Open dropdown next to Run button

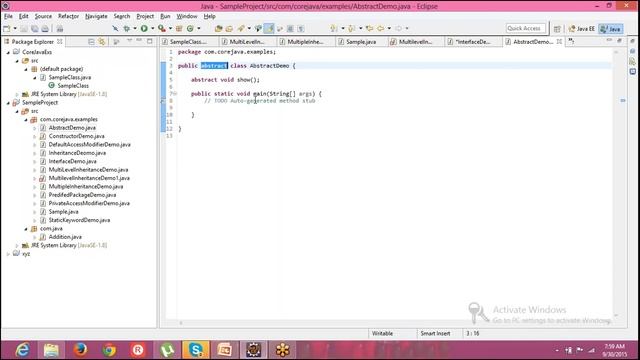(x=153, y=29)
